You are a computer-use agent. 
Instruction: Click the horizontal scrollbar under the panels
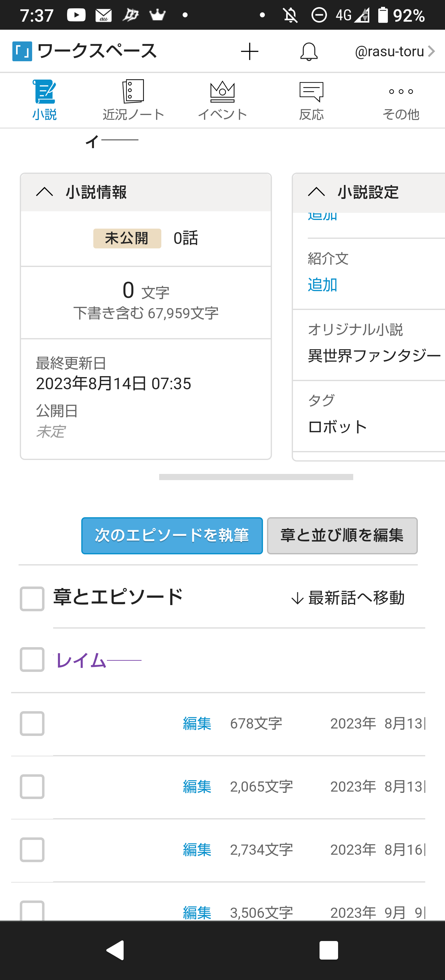pos(256,477)
